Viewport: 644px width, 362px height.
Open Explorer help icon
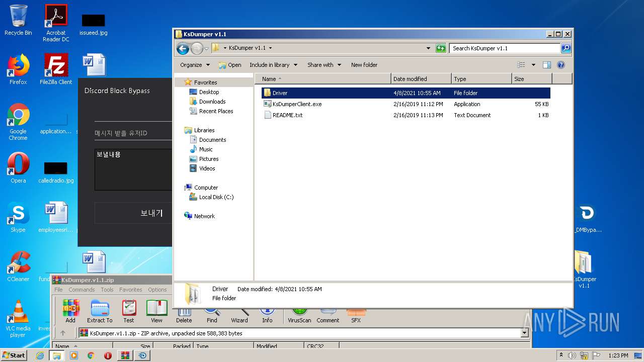[x=561, y=65]
